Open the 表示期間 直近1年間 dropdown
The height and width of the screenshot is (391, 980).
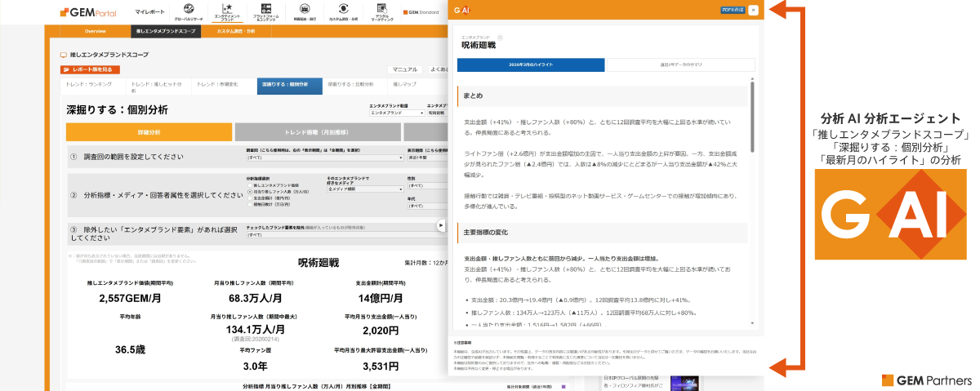(x=427, y=157)
